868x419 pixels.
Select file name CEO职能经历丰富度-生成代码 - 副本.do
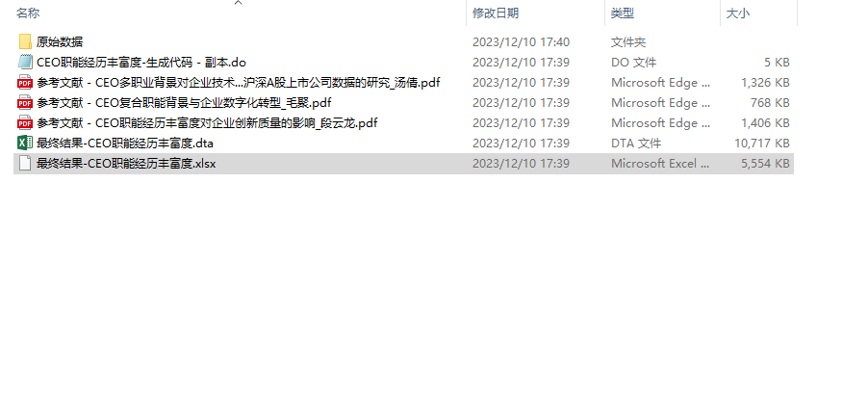click(x=141, y=62)
